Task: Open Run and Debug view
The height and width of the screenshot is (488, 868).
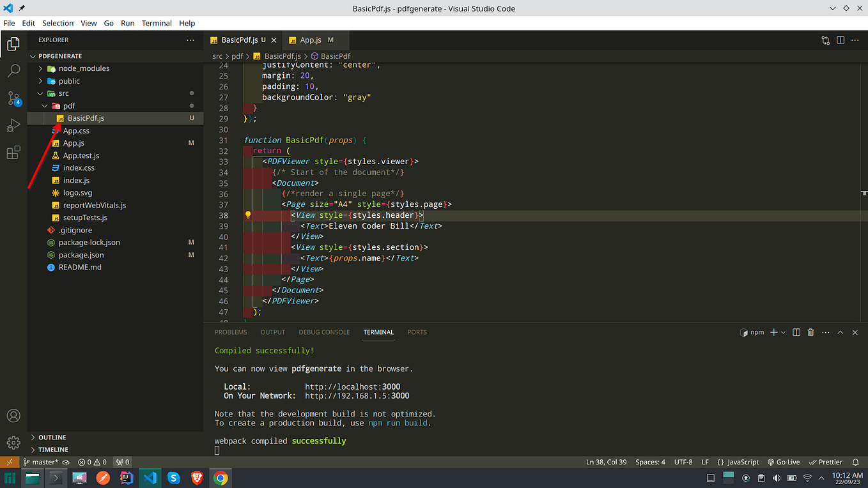Action: click(x=13, y=126)
